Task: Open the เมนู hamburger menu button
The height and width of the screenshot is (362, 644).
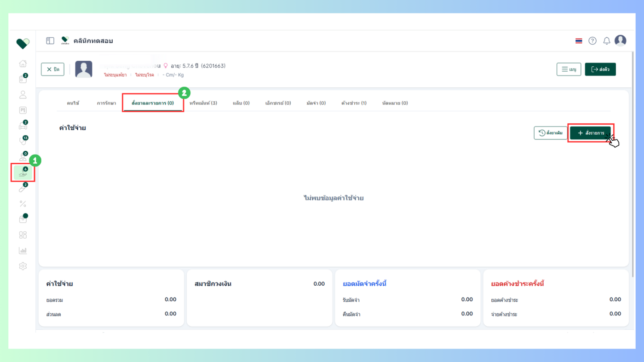Action: 569,69
